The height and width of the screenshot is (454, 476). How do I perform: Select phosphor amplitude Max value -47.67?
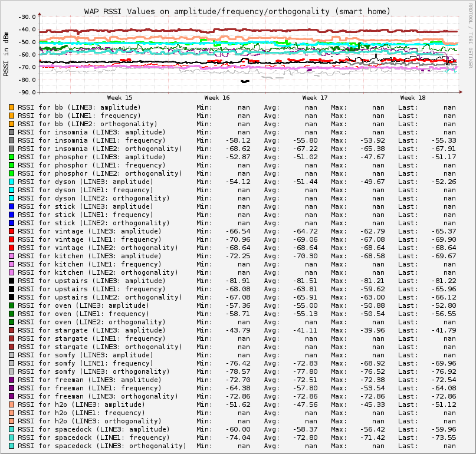point(372,157)
